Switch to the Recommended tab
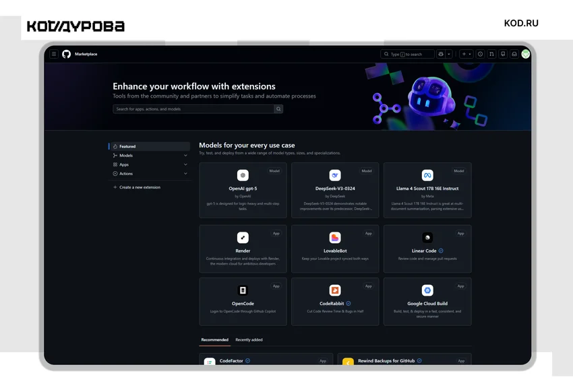The image size is (573, 392). point(215,340)
